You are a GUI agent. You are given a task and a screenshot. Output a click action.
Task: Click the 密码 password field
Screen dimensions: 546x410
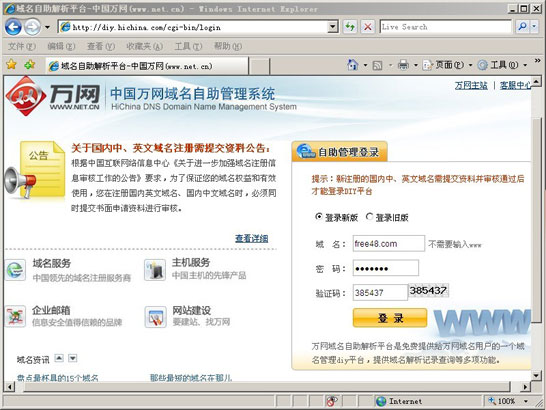(386, 268)
